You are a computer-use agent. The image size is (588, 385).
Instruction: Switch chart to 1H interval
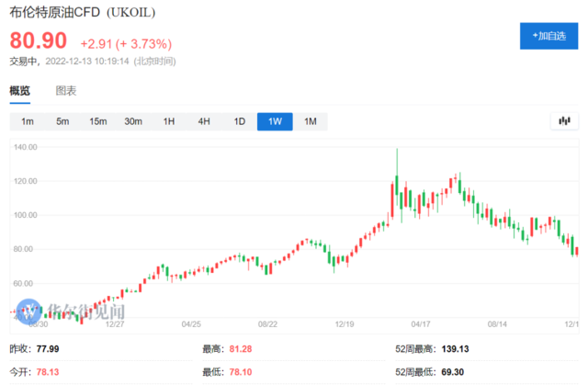pos(169,122)
